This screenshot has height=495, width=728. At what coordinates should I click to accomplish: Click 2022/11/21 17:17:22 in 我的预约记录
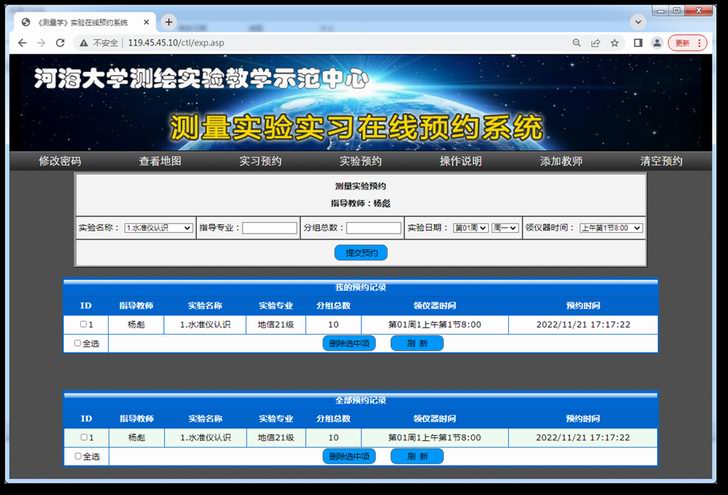[583, 325]
